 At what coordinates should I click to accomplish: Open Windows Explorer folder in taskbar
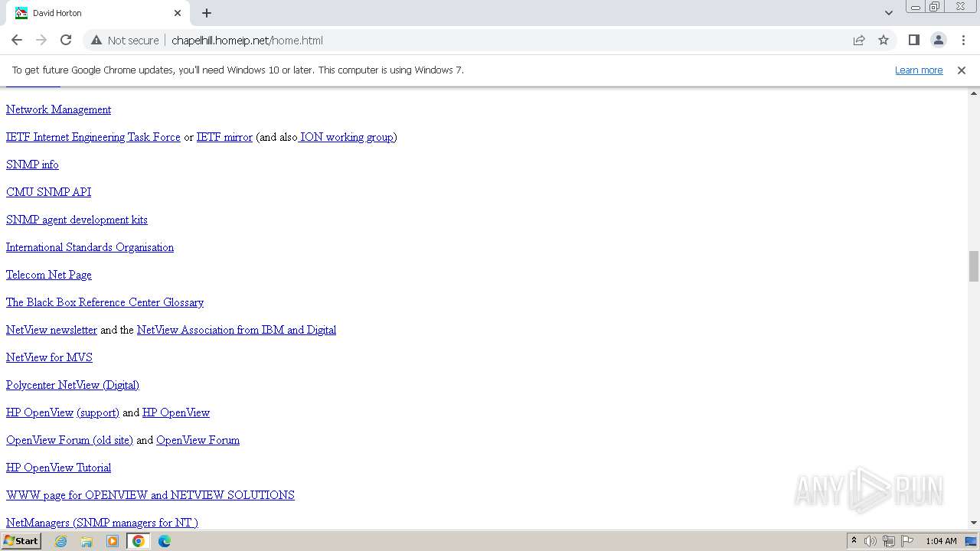(87, 541)
